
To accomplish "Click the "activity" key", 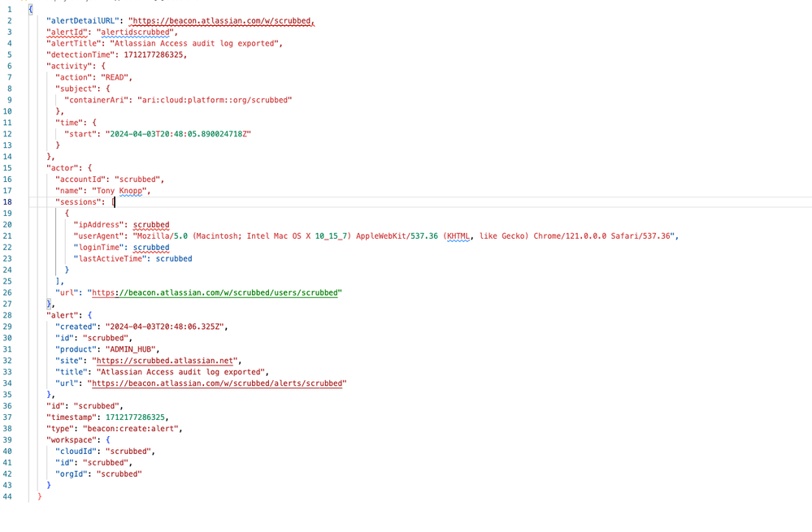I will [x=69, y=67].
